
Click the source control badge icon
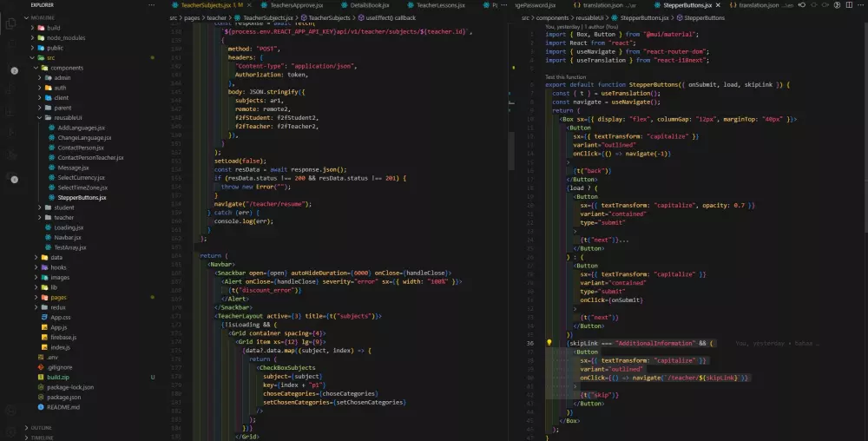click(x=15, y=70)
